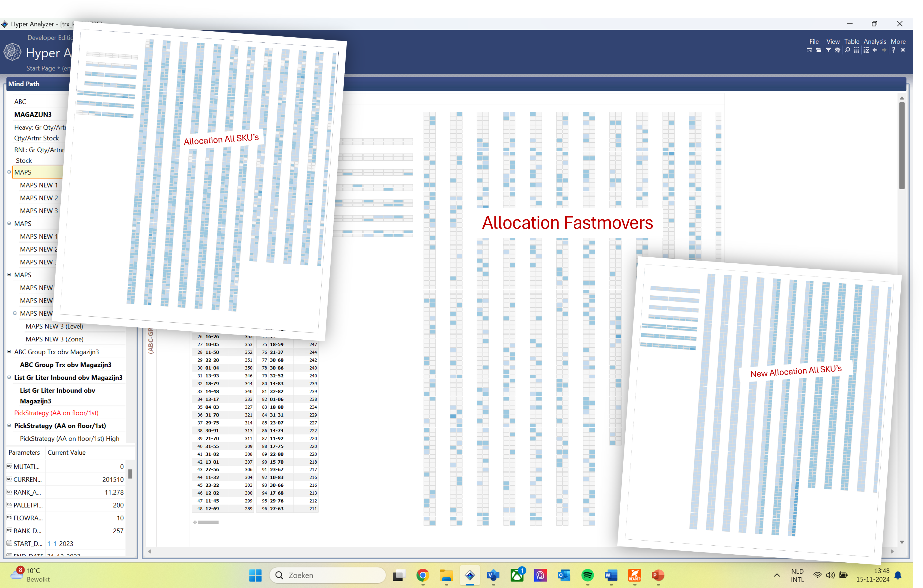
Task: Click the magnifying glass search icon
Action: [x=847, y=50]
